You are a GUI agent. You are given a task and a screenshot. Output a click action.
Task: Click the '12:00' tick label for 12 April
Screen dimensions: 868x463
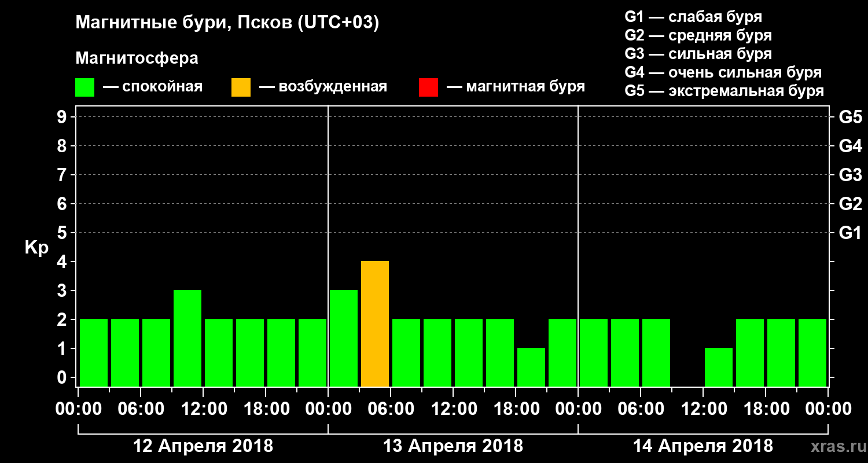(203, 409)
